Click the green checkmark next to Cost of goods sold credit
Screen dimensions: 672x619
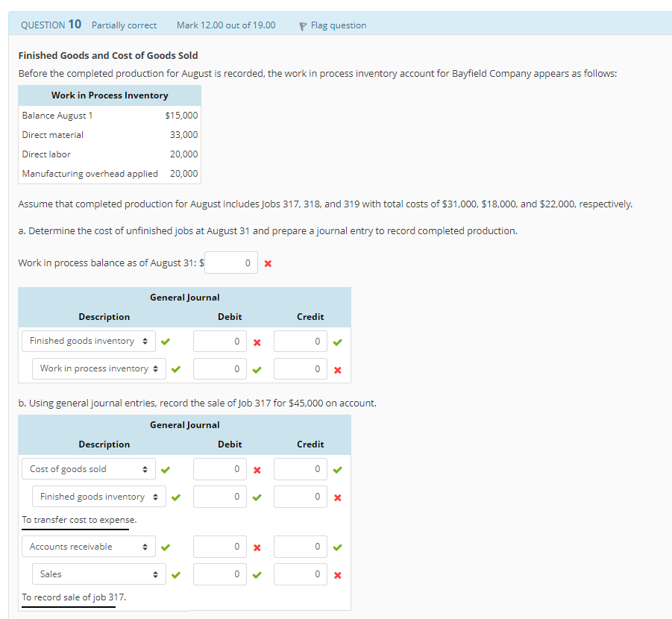click(x=337, y=468)
